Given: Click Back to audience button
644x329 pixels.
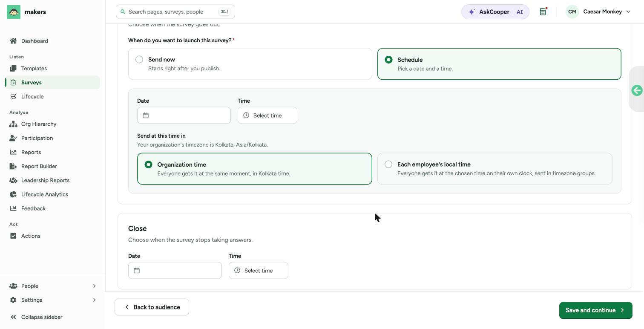Looking at the screenshot, I should point(152,307).
